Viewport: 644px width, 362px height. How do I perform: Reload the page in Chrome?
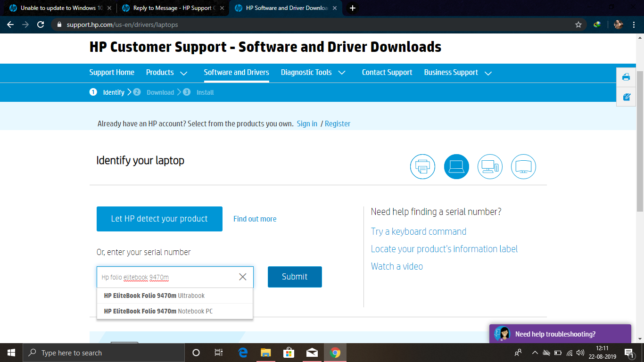(x=41, y=25)
